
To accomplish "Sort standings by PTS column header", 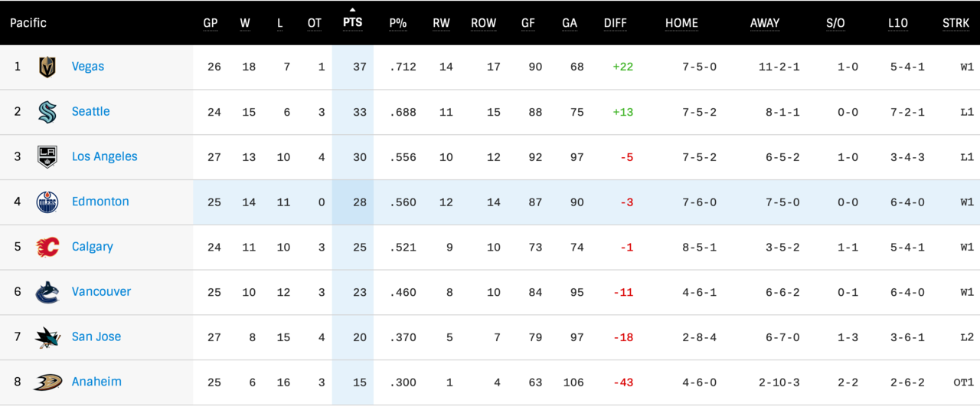I will (x=353, y=23).
